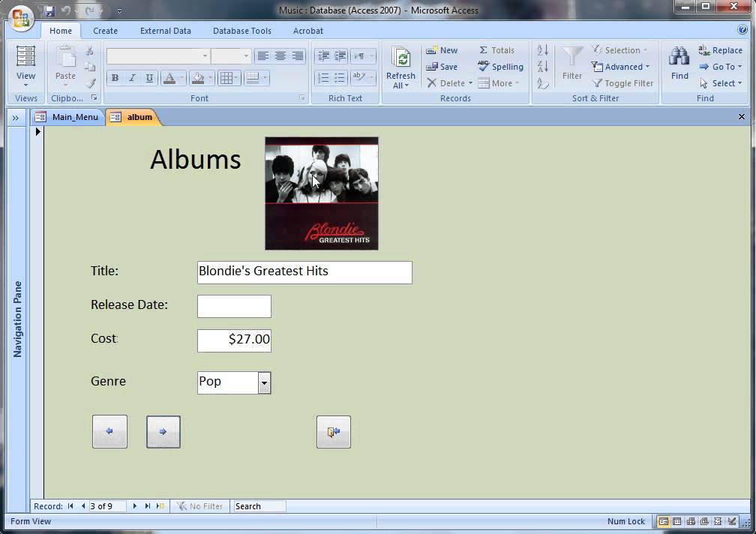Click the Font Color letter A

coord(169,77)
